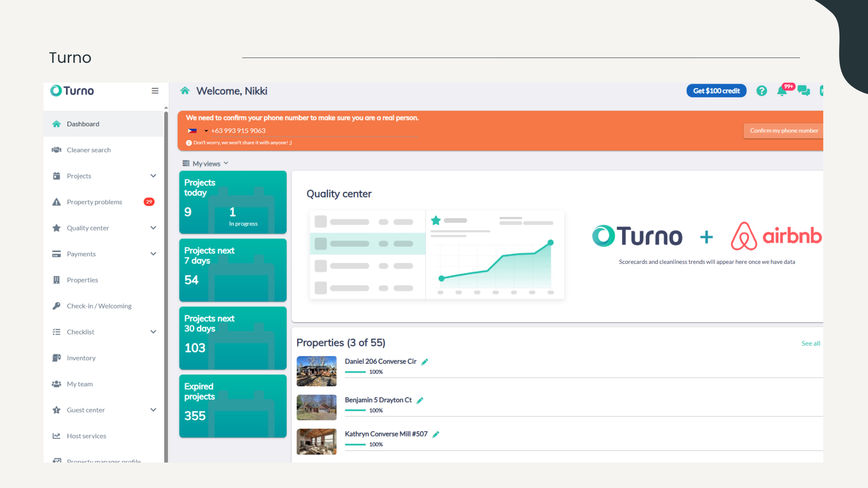Click See all properties link

811,343
